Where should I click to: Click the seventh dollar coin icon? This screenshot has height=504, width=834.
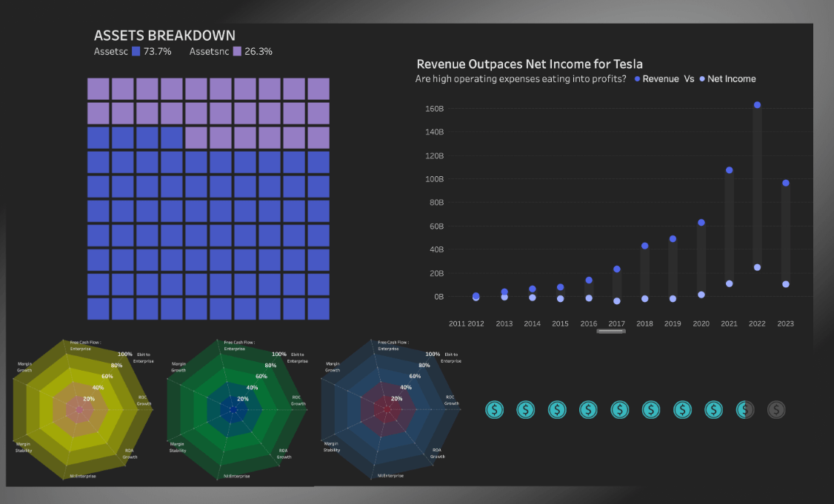[682, 409]
